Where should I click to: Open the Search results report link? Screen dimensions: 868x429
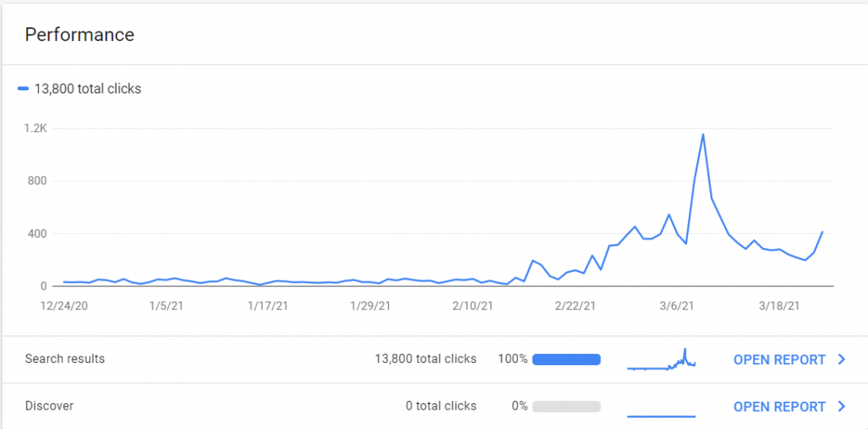tap(779, 360)
